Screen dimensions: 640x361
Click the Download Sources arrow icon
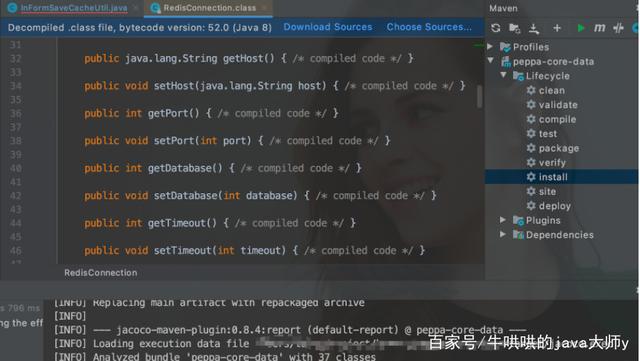coord(534,28)
